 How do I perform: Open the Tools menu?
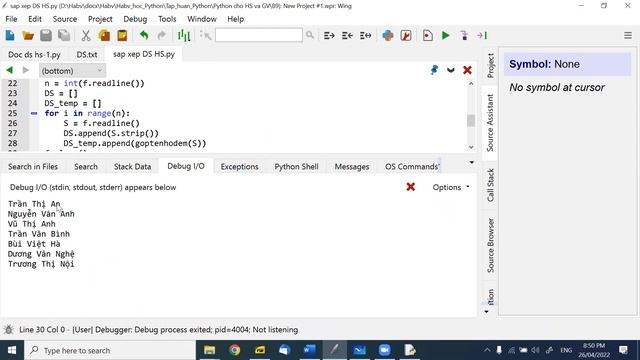tap(167, 19)
